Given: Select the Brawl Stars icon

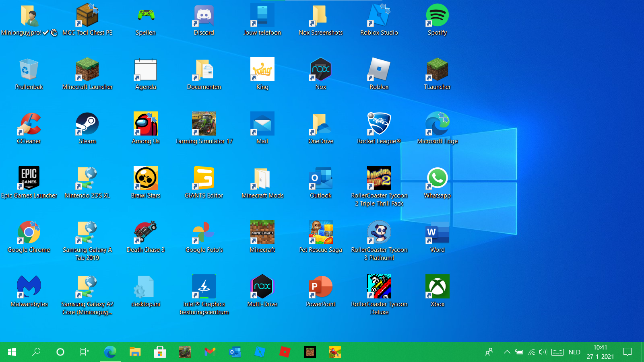Looking at the screenshot, I should (x=146, y=183).
